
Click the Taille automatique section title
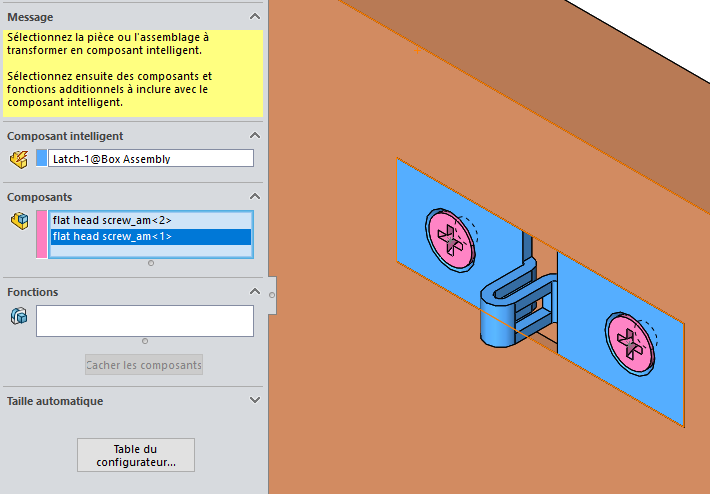coord(55,401)
